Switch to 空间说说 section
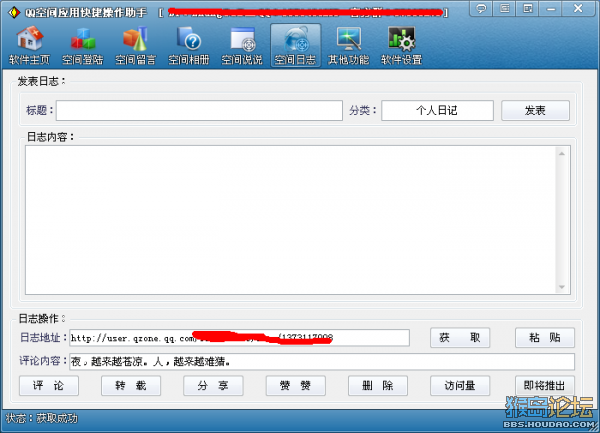Image resolution: width=600 pixels, height=433 pixels. pyautogui.click(x=242, y=45)
